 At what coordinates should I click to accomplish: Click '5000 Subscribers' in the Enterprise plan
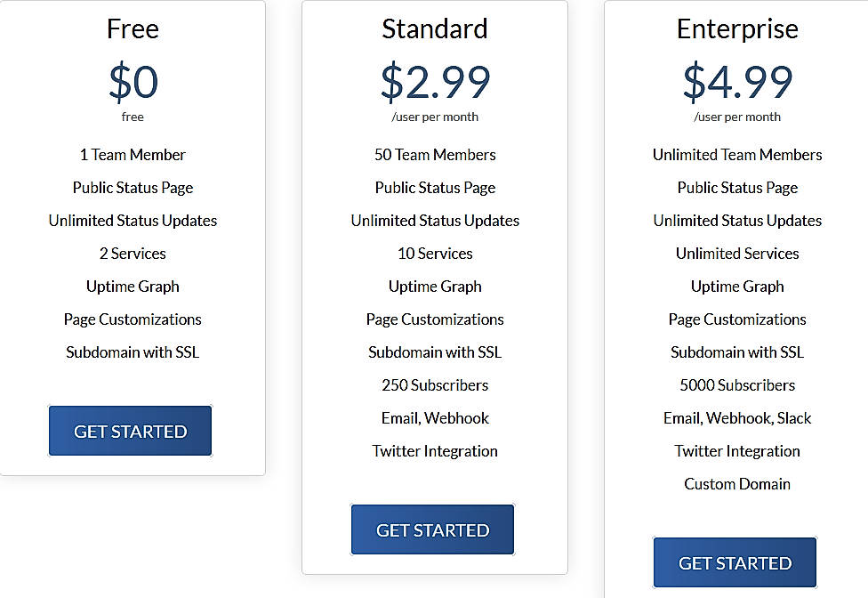coord(737,384)
